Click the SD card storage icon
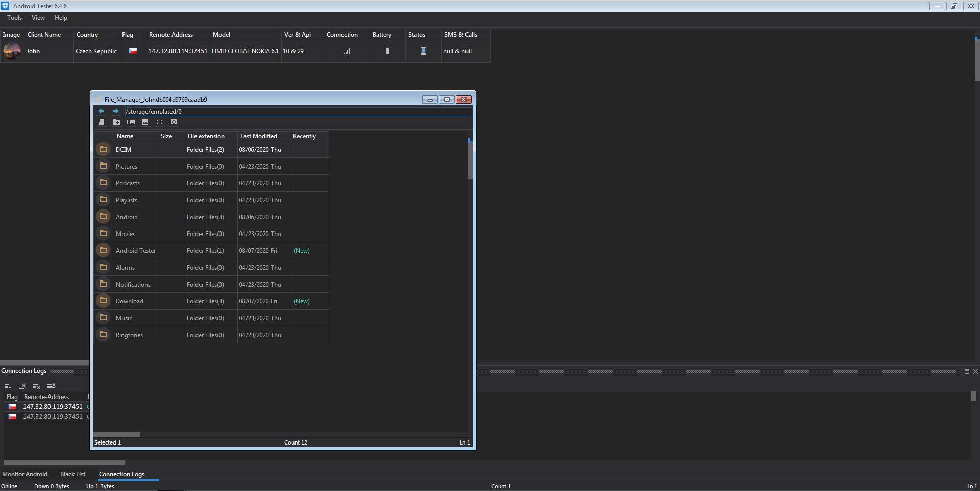The height and width of the screenshot is (491, 980). pyautogui.click(x=102, y=122)
